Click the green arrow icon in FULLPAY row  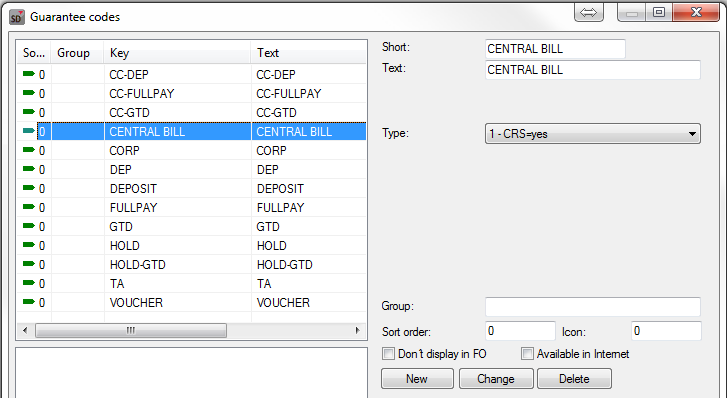[29, 207]
